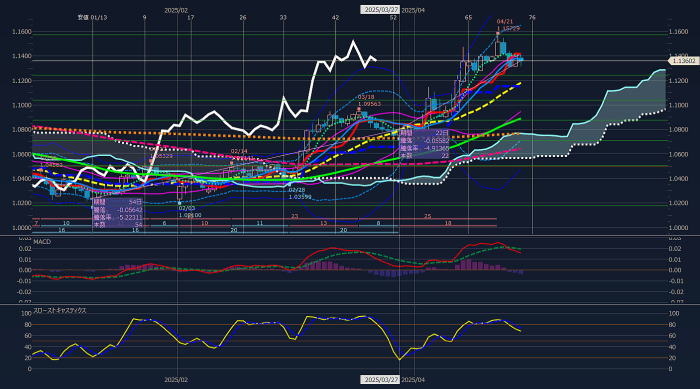
Task: Click 1.1000 on the right price axis
Action: point(678,105)
